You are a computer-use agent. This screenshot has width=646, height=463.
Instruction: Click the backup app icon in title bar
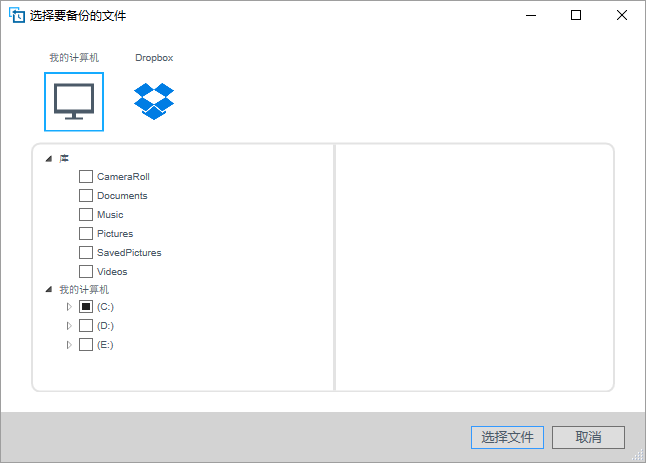pos(17,15)
